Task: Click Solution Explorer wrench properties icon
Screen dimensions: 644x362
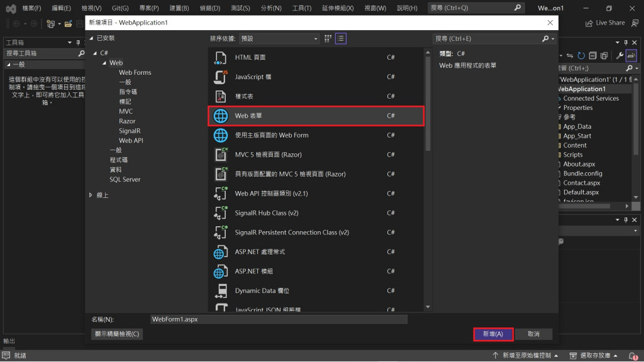Action: point(619,55)
